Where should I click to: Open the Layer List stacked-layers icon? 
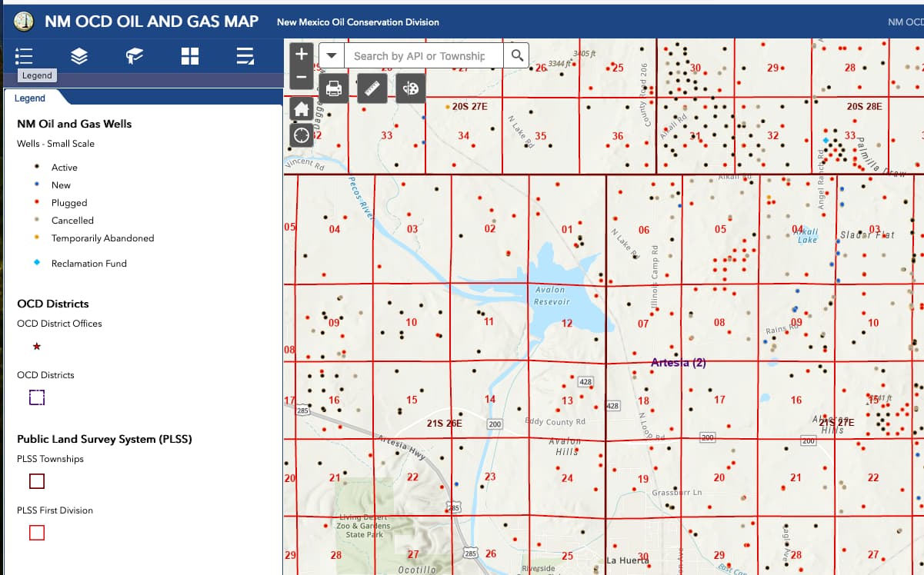pyautogui.click(x=79, y=56)
